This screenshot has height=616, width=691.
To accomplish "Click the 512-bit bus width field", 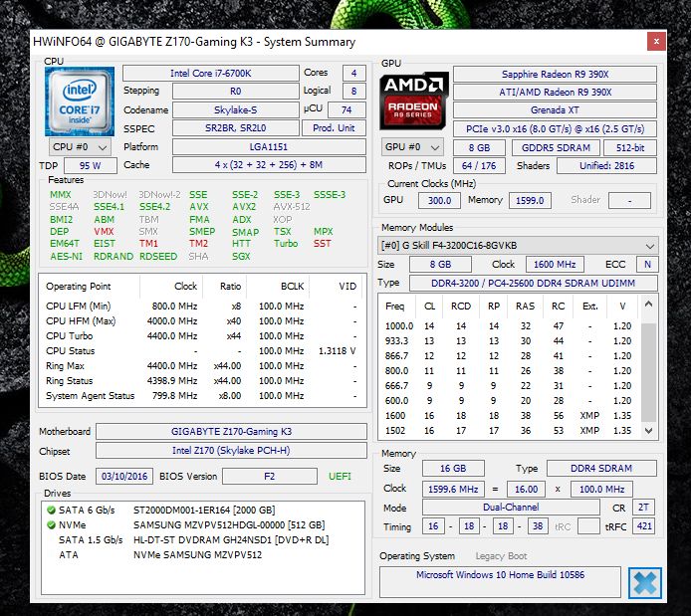I will [630, 148].
